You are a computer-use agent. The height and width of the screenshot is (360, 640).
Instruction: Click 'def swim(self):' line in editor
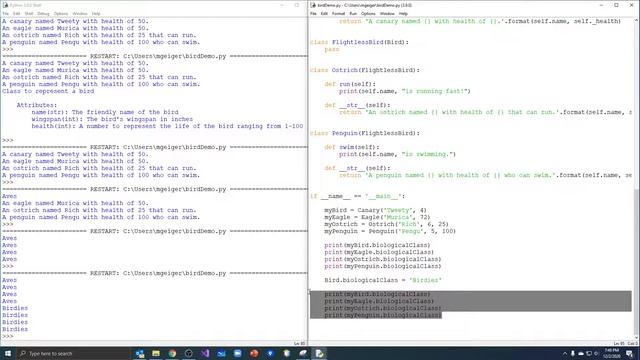352,147
